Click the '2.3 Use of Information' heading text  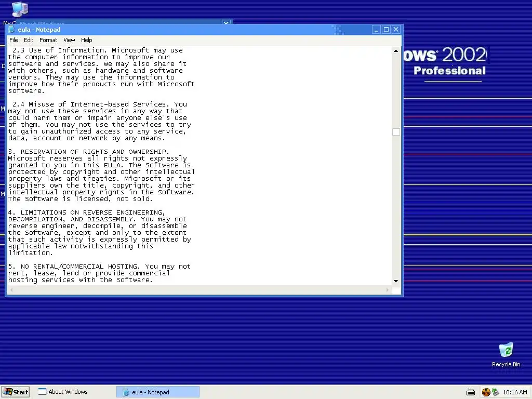(58, 50)
